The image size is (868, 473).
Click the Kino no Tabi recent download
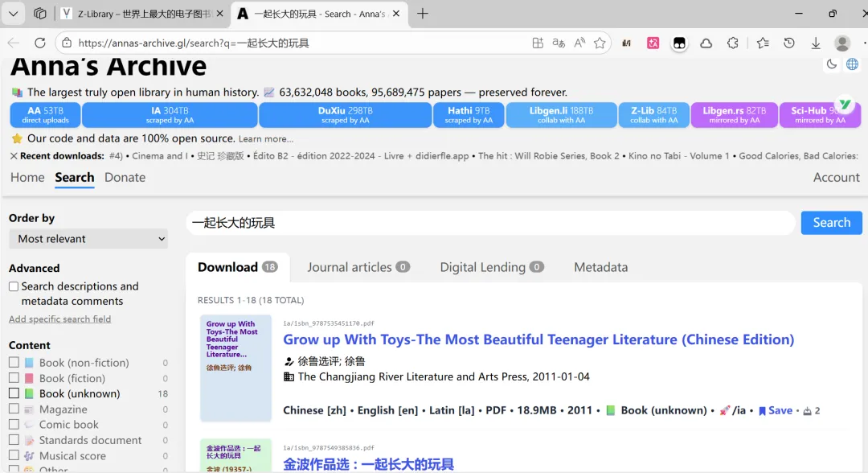click(678, 156)
